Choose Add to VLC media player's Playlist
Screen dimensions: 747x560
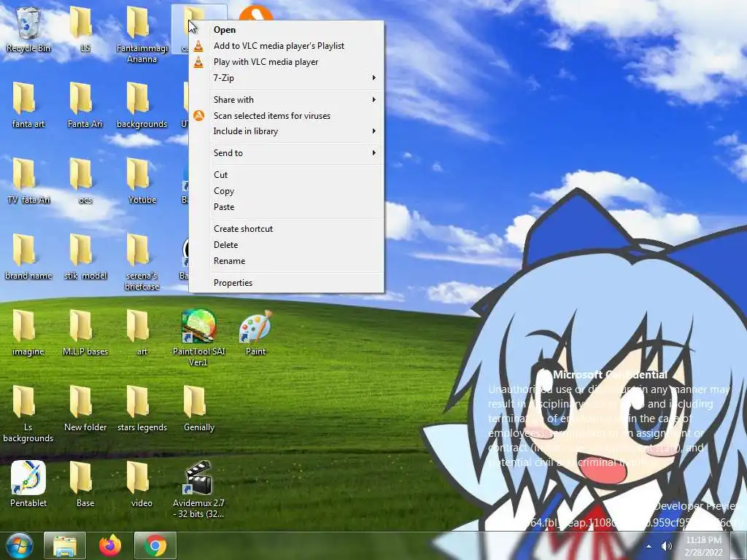286,46
